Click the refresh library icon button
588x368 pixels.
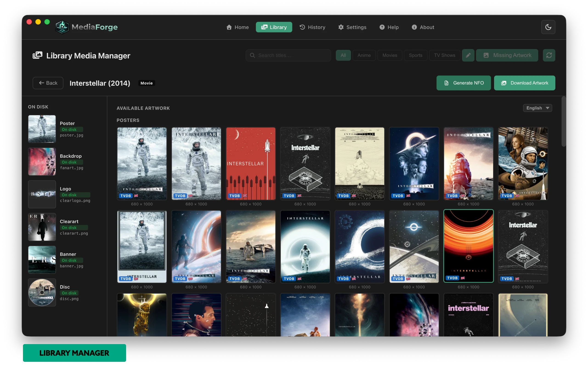549,55
